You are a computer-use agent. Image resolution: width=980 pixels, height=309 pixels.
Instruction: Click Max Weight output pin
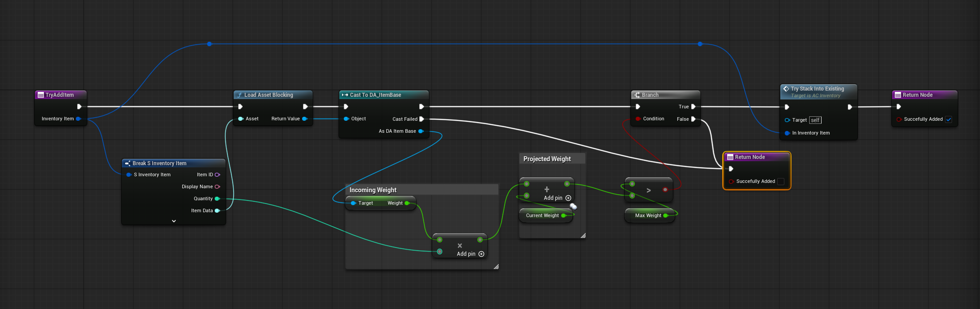pyautogui.click(x=665, y=215)
